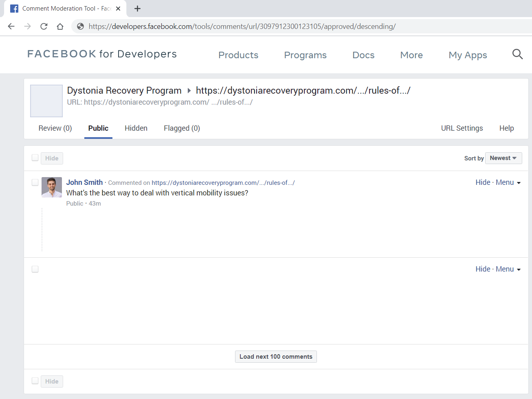Click the Facebook favicon on the tab
The width and height of the screenshot is (532, 399).
point(14,9)
